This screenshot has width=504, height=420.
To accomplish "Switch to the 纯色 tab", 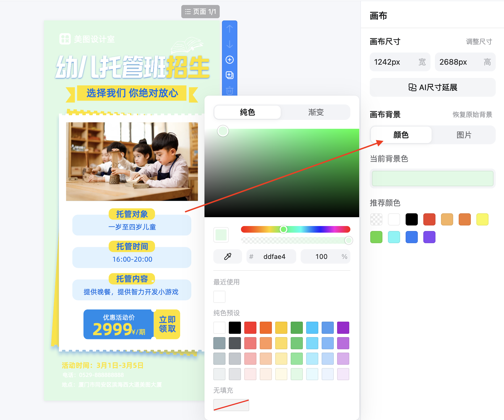I will (247, 112).
